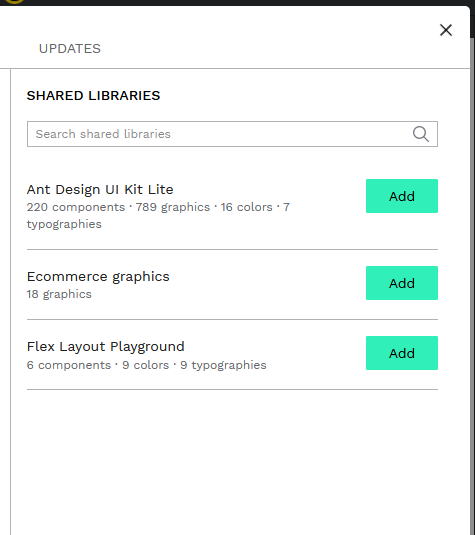This screenshot has height=535, width=475.
Task: Click the magnifier search icon
Action: (421, 134)
